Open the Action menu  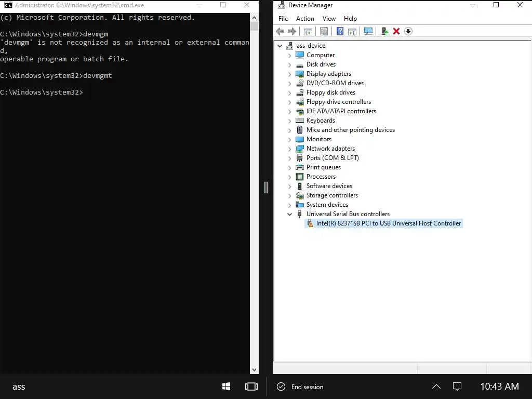click(x=305, y=19)
